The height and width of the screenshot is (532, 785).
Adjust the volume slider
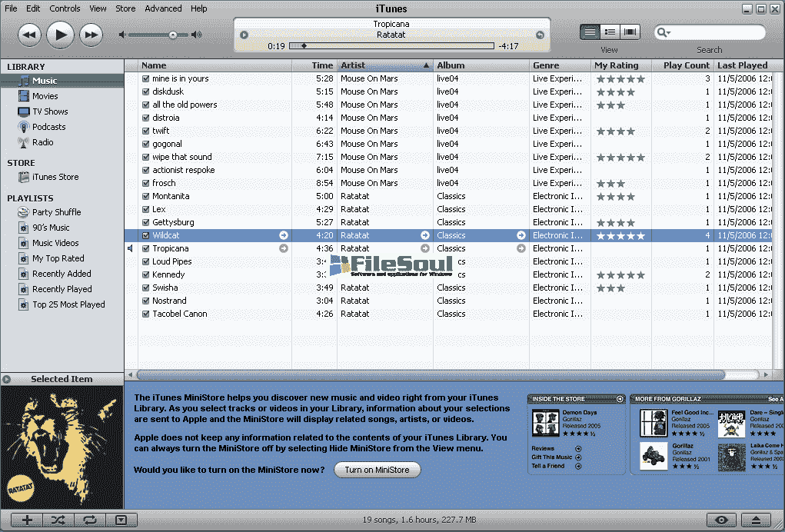click(173, 34)
